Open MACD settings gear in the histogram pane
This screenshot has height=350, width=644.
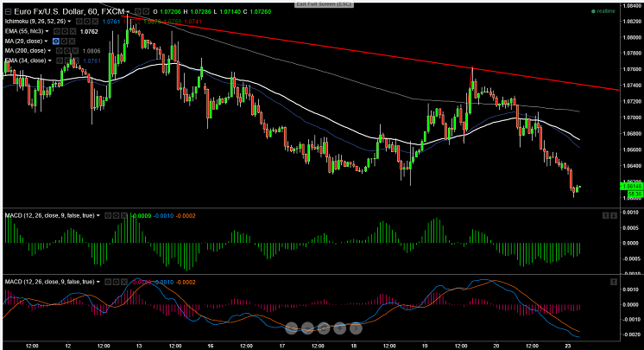(x=117, y=215)
